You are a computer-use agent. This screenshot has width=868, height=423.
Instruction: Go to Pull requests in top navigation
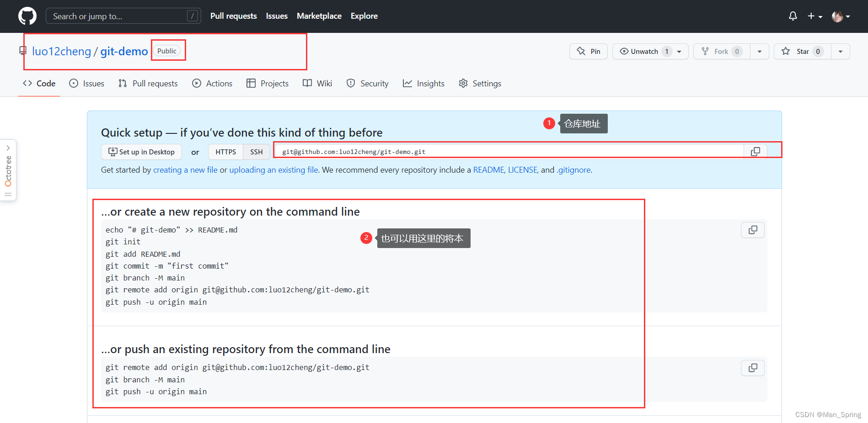click(x=234, y=16)
